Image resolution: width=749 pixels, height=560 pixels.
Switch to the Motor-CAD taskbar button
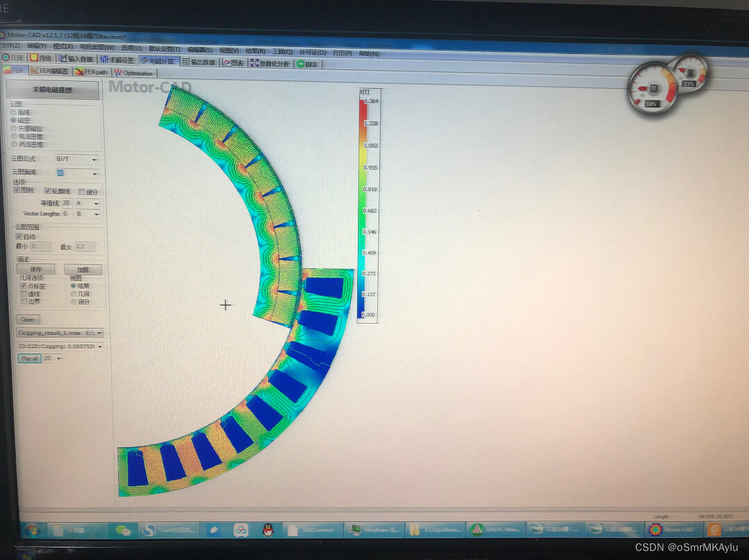click(673, 530)
